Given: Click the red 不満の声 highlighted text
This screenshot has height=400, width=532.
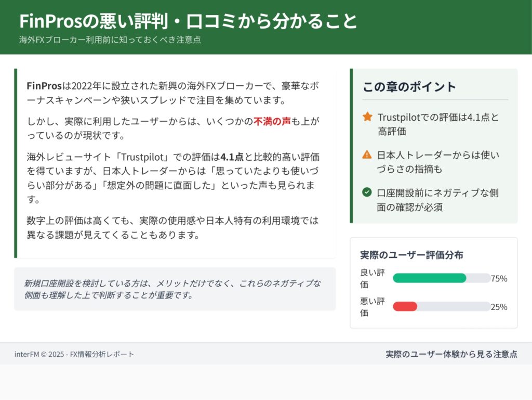Looking at the screenshot, I should [x=272, y=122].
